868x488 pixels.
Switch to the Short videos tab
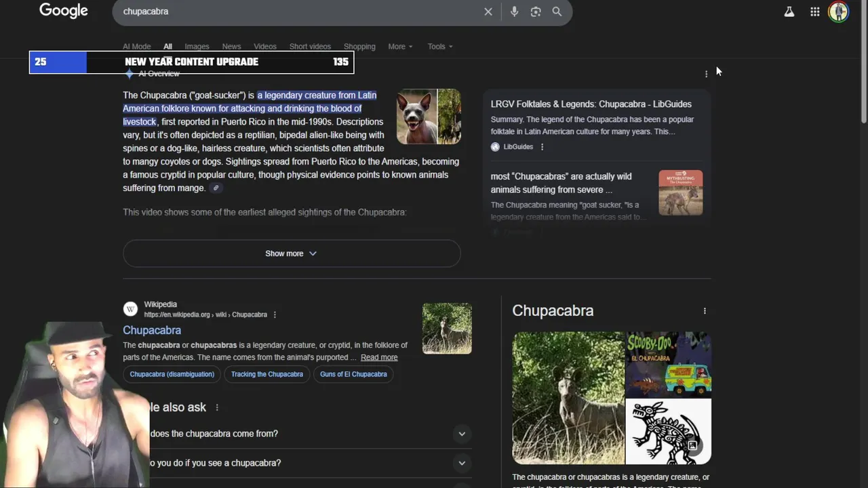tap(310, 47)
